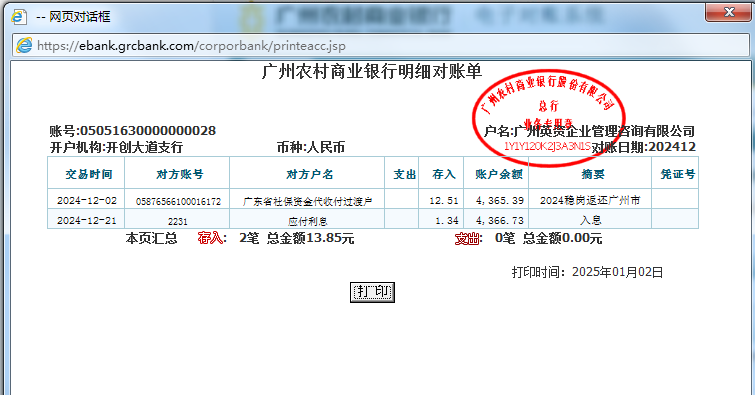This screenshot has height=395, width=755.
Task: Click the IE page icon beside the URL
Action: [24, 46]
